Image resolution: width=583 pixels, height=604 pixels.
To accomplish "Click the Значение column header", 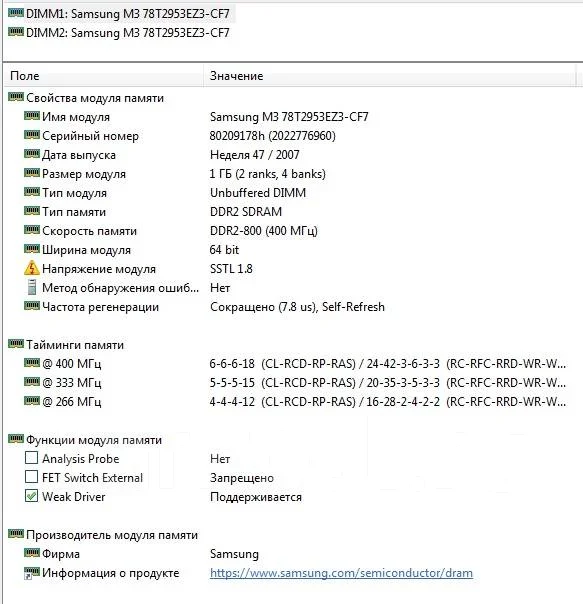I will point(389,76).
